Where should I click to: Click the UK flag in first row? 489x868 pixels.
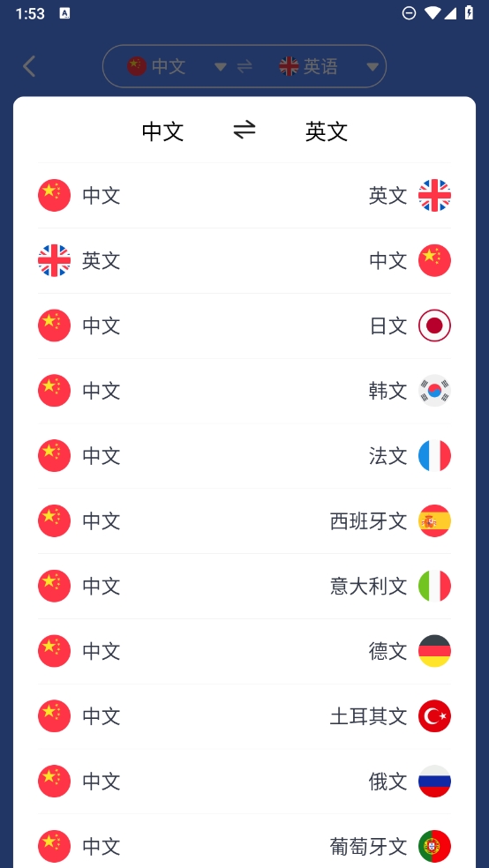434,196
